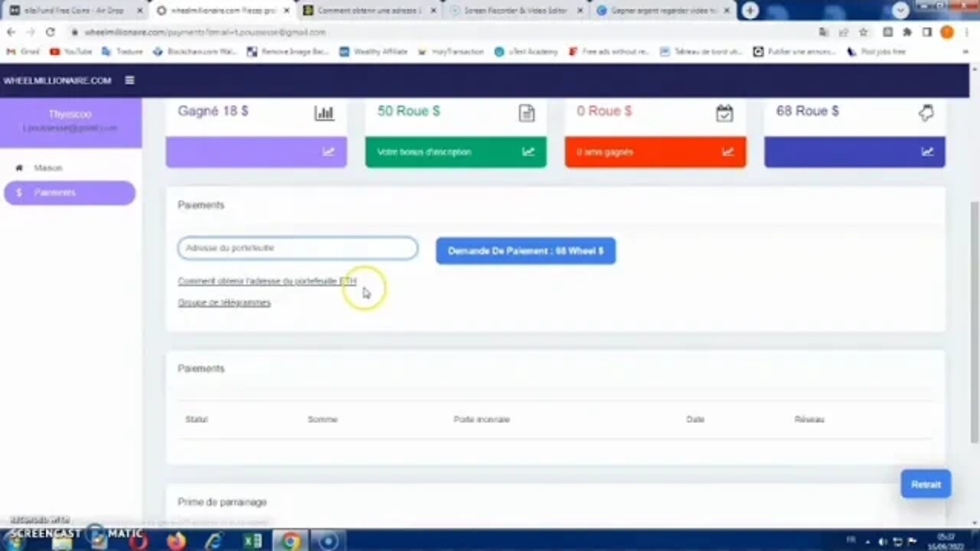Switch to the Gagner argent regarder video tab
The width and height of the screenshot is (980, 551).
click(662, 11)
